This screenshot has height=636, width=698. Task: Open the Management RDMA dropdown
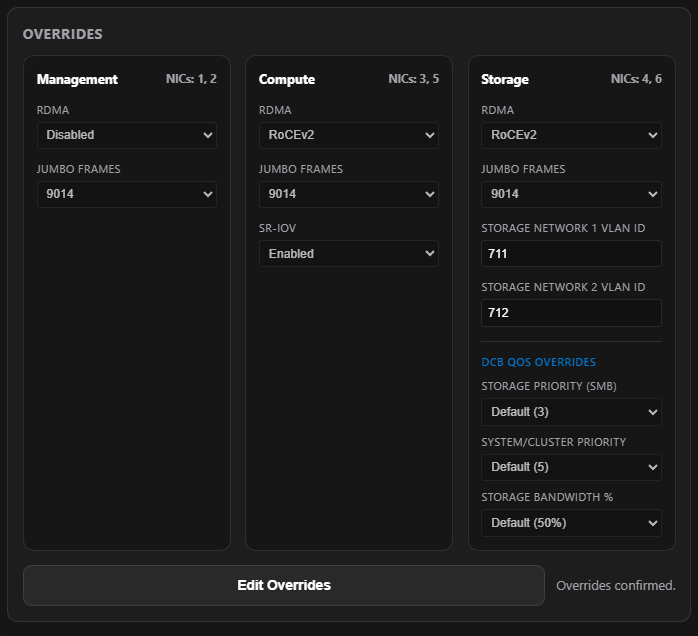click(126, 135)
